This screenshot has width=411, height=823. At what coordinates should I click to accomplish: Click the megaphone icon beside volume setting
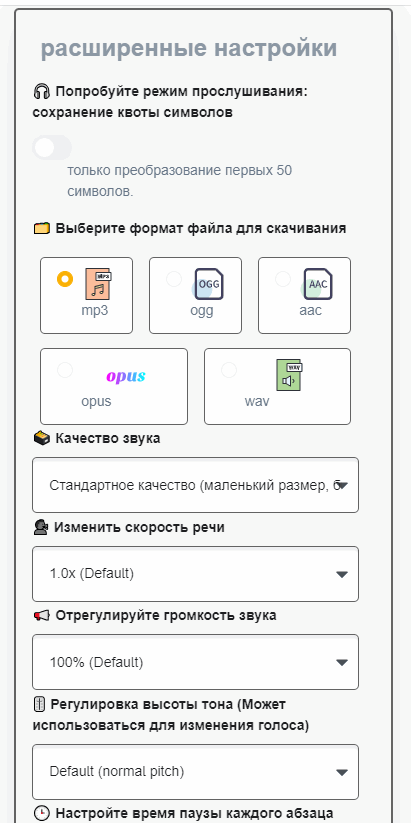click(41, 616)
